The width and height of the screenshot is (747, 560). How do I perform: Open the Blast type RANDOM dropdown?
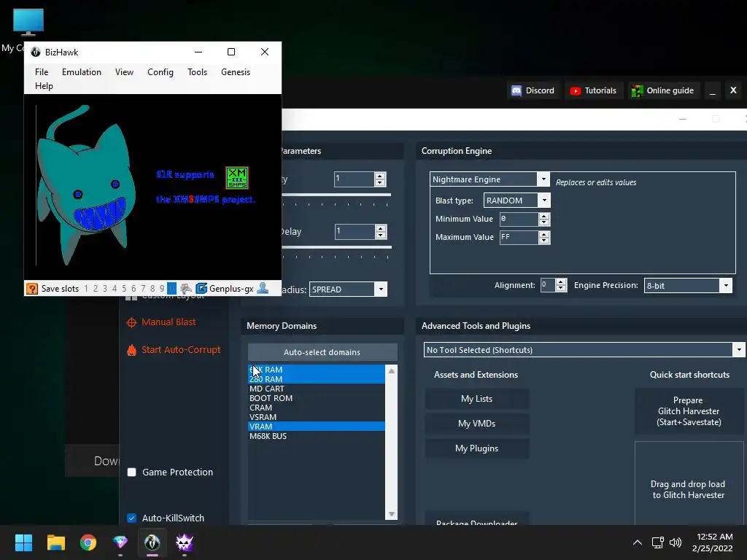(544, 201)
